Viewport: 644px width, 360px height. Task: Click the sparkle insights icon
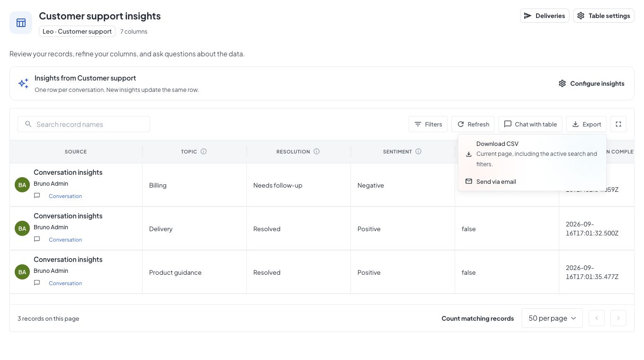point(23,83)
